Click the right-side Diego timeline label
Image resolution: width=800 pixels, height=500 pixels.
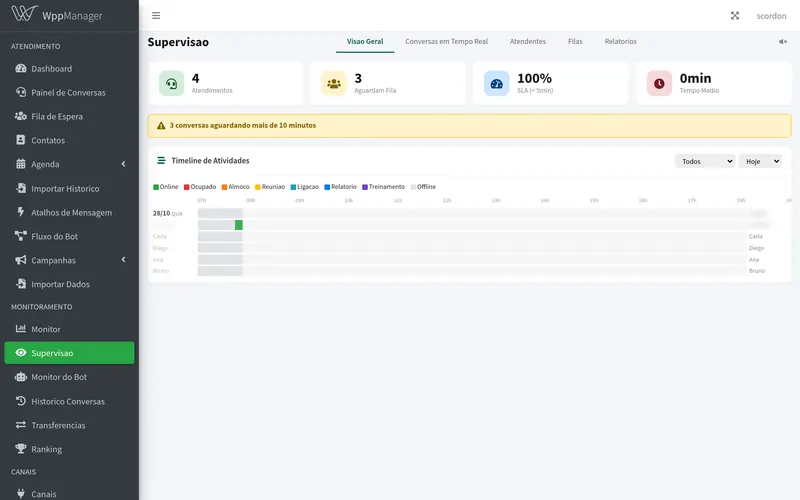click(756, 248)
